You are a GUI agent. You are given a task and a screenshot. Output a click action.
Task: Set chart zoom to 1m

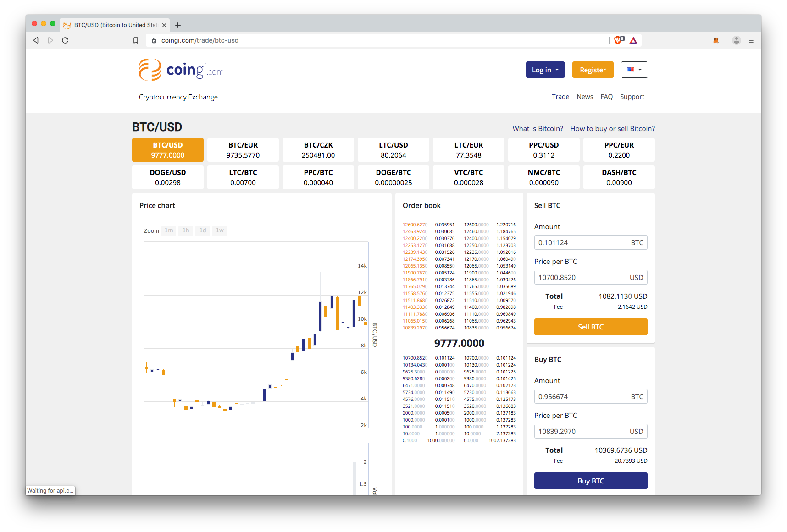[169, 230]
